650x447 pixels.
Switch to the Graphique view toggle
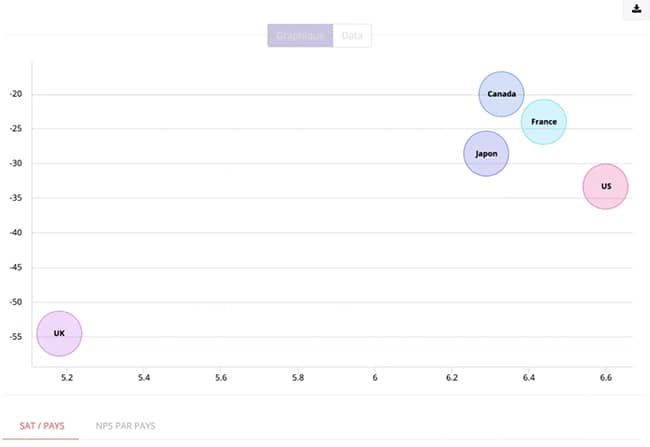pyautogui.click(x=300, y=36)
